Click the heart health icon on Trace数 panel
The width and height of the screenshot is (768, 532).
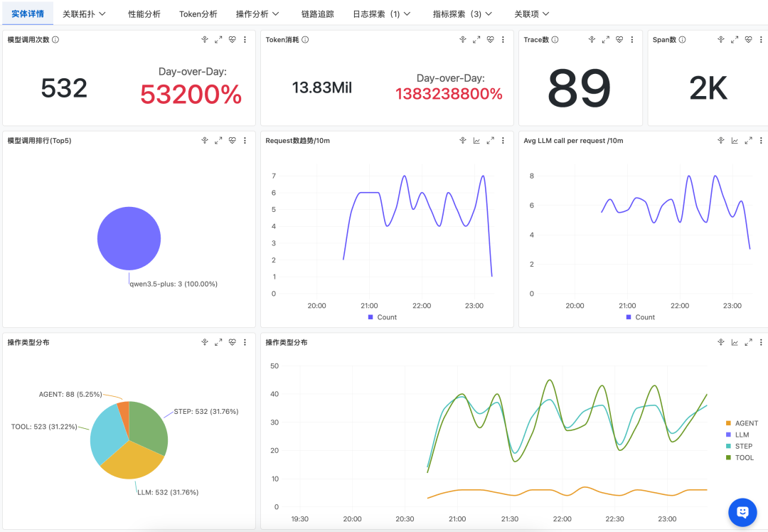pos(619,39)
